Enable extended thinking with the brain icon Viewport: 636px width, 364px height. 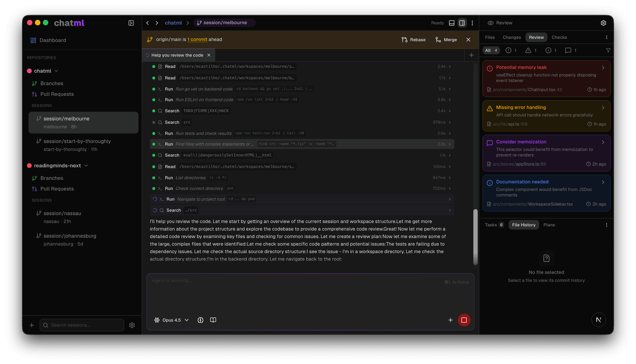tap(201, 320)
